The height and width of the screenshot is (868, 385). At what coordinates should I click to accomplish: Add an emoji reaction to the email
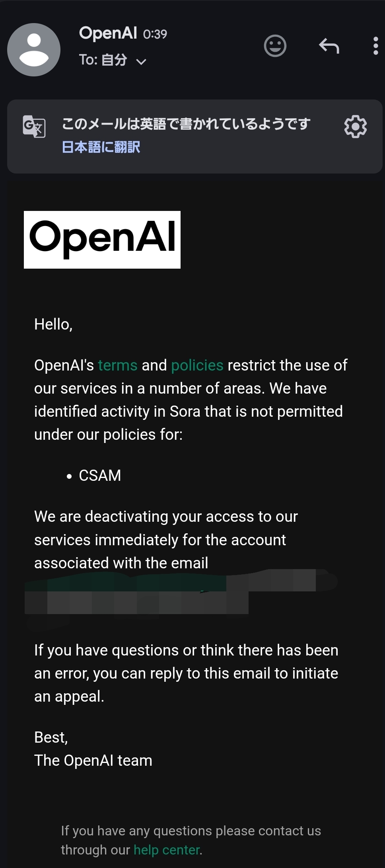coord(275,46)
